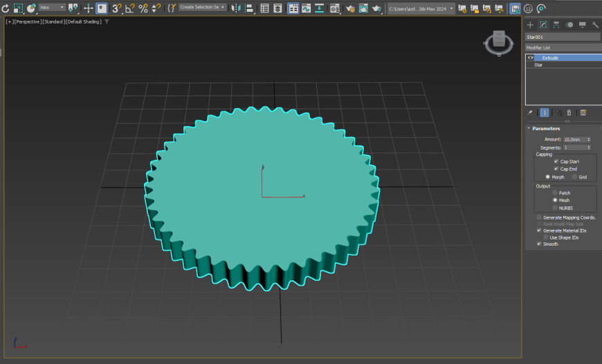Click the Mirror tool icon
Viewport: 602px width, 364px height.
[x=236, y=8]
